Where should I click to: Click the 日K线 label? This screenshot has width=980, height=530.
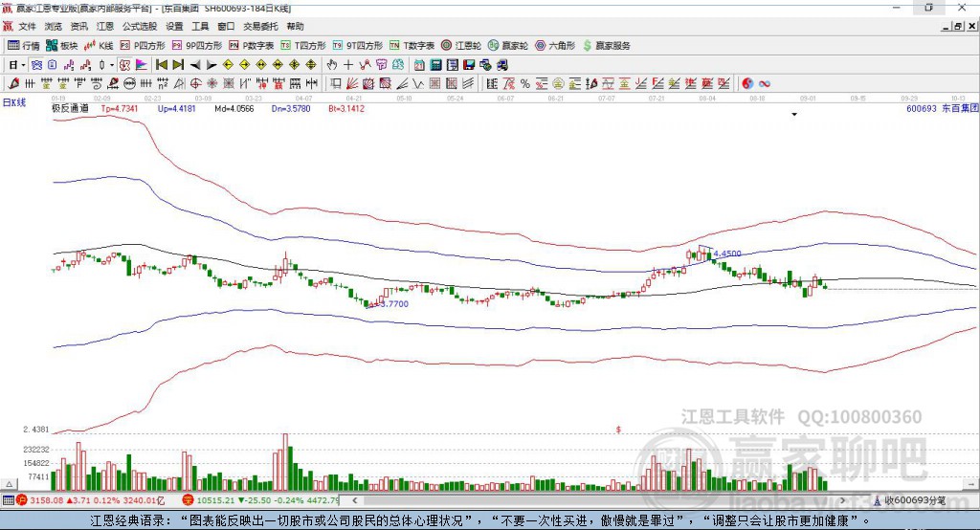(x=14, y=102)
